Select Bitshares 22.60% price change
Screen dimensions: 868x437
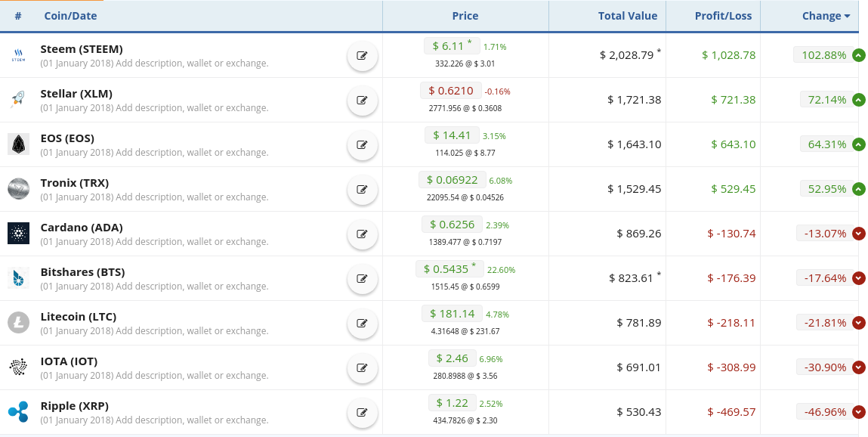tap(501, 270)
